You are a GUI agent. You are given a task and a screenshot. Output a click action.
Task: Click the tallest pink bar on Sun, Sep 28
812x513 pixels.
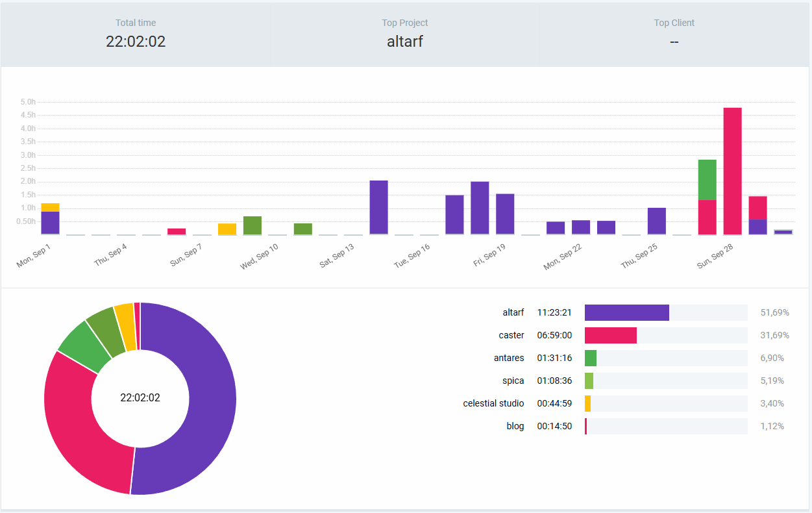click(x=732, y=171)
